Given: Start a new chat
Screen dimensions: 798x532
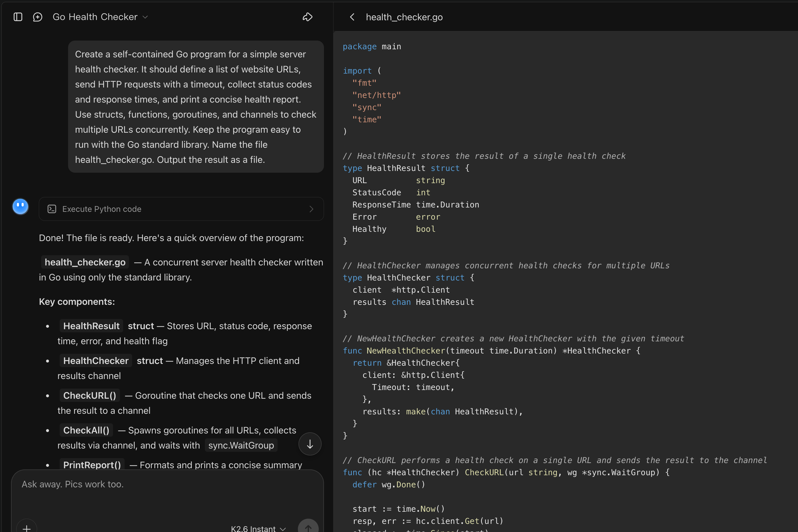Looking at the screenshot, I should coord(37,17).
